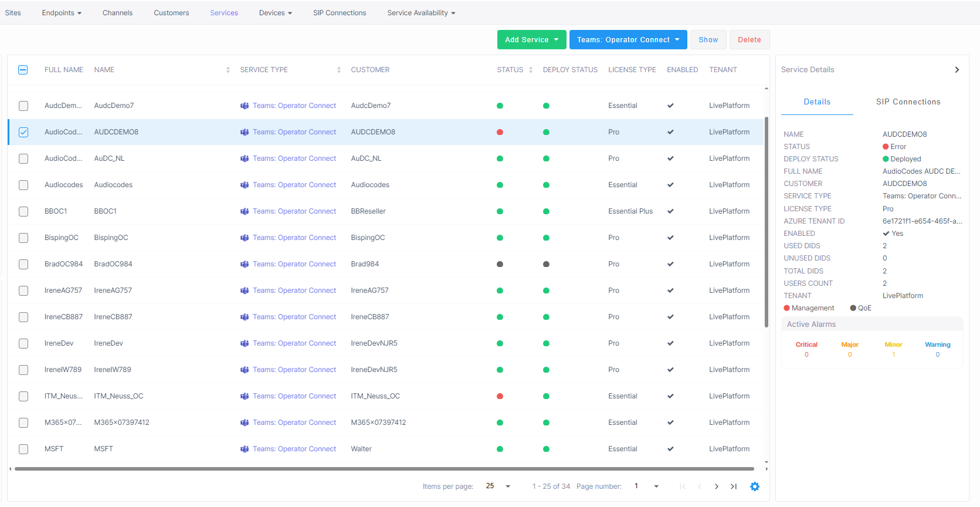Click Teams icon in AUDCDEMO8 row
This screenshot has height=507, width=980.
(x=245, y=132)
